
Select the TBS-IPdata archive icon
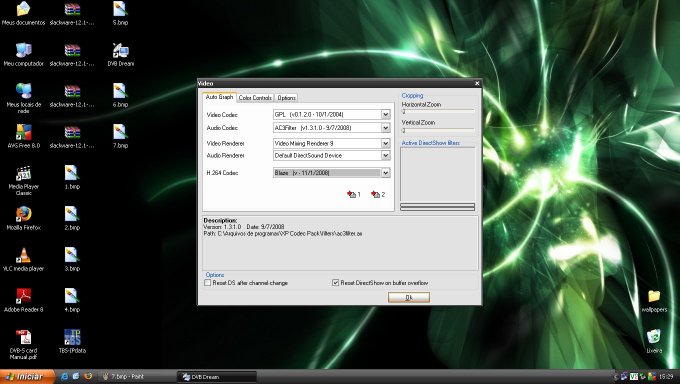(72, 341)
